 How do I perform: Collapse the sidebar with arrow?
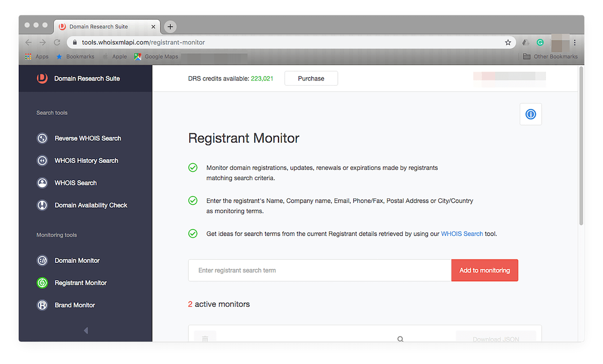(86, 331)
